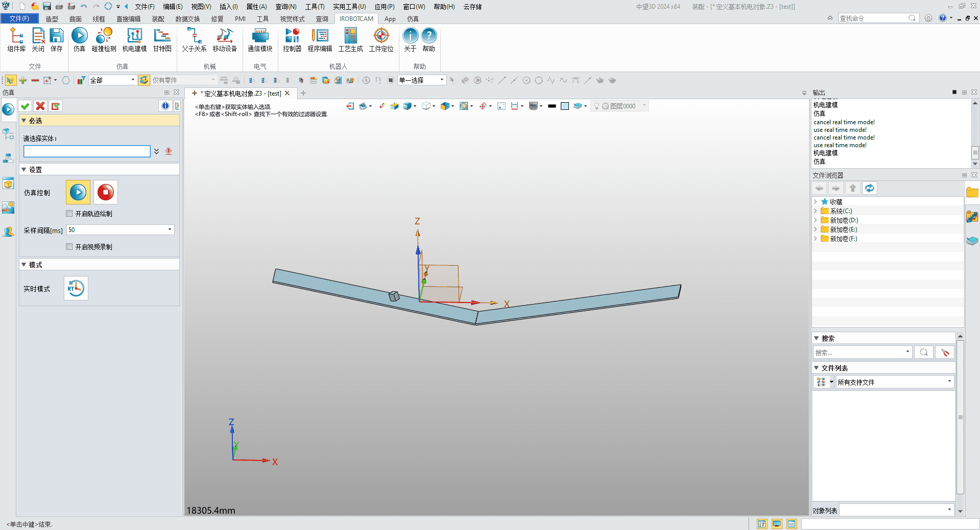Open the 全部 filter dropdown
Viewport: 980px width, 530px height.
tap(133, 80)
